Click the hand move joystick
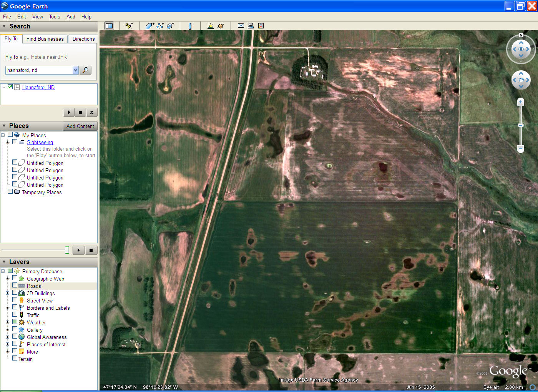The height and width of the screenshot is (392, 538). pos(521,80)
